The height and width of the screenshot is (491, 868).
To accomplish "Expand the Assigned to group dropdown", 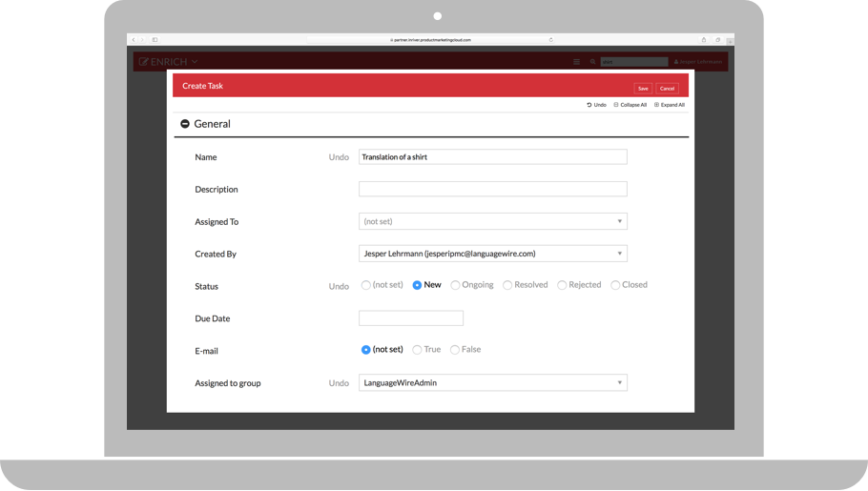I will (492, 383).
